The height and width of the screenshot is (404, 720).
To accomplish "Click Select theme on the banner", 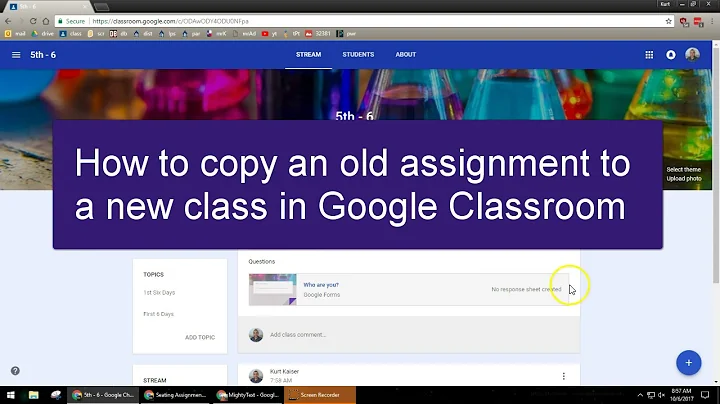I will point(683,169).
